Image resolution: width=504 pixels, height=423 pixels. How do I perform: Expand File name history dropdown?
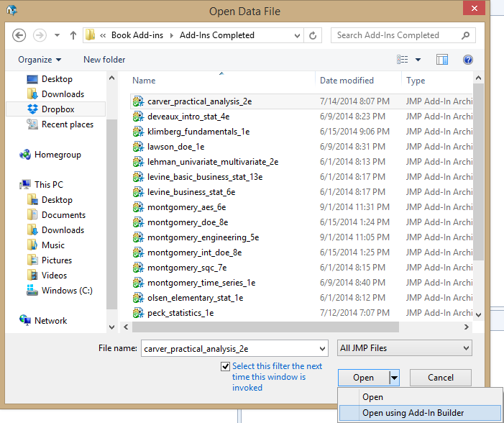point(322,349)
